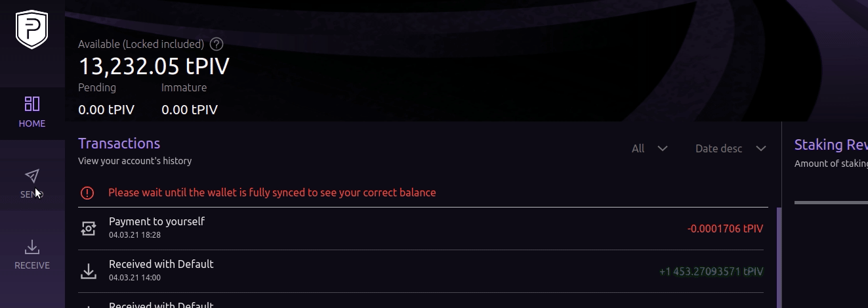Click the 13,232.05 tPIV available balance

point(154,66)
